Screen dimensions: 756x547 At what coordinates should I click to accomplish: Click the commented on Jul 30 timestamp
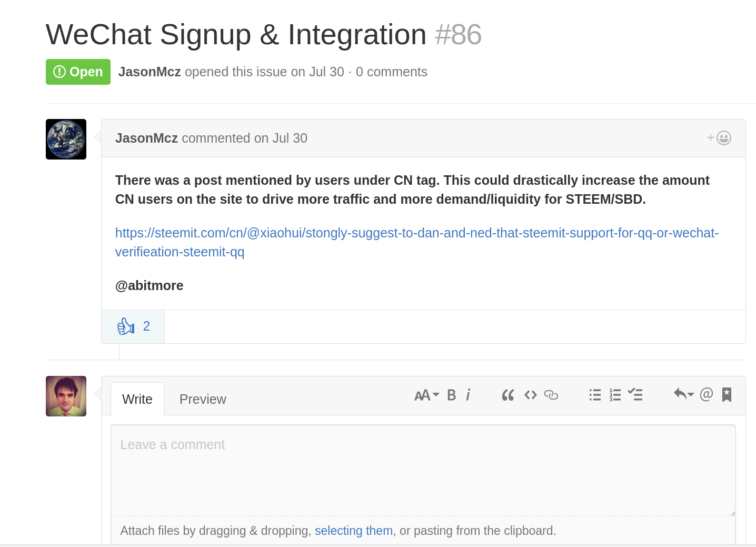[245, 138]
